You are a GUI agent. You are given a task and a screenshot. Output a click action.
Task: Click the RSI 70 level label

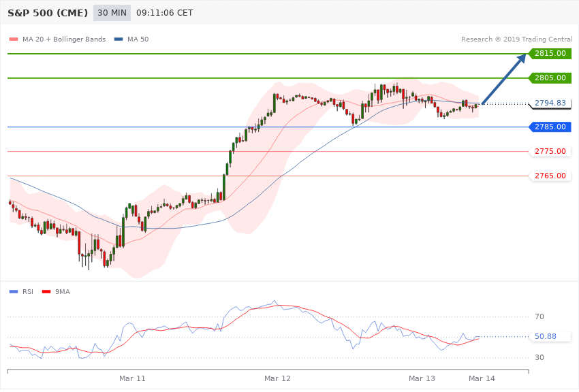click(539, 316)
